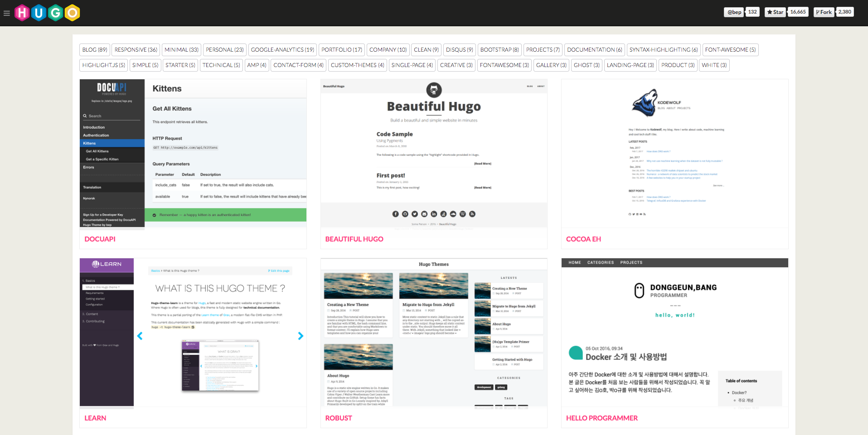Select the HIGHLIGHT.JS (5) tag
This screenshot has width=868, height=435.
[x=104, y=65]
